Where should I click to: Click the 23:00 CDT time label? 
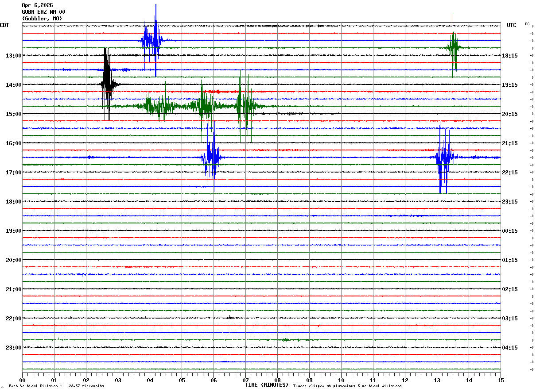coord(13,347)
